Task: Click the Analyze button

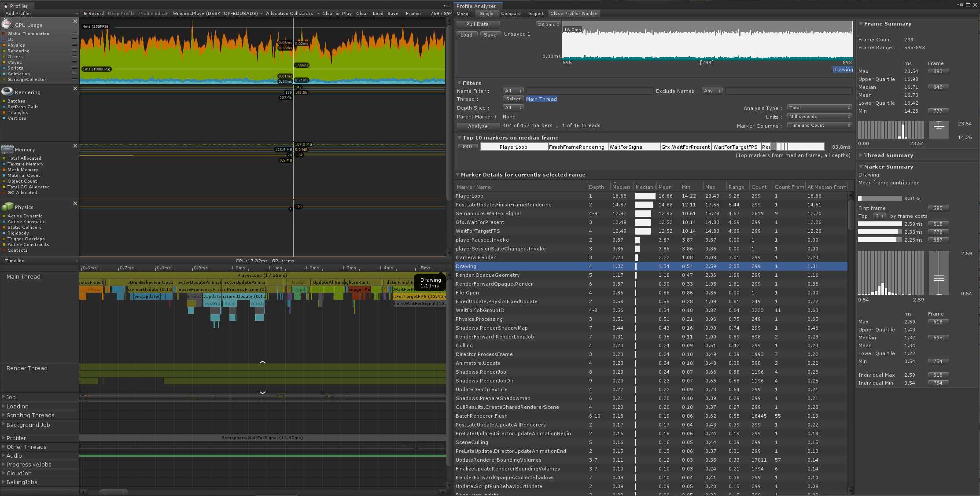Action: pos(478,126)
